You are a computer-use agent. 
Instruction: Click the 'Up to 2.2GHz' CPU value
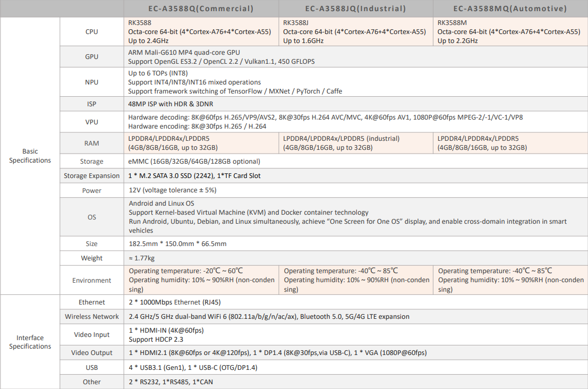(457, 41)
